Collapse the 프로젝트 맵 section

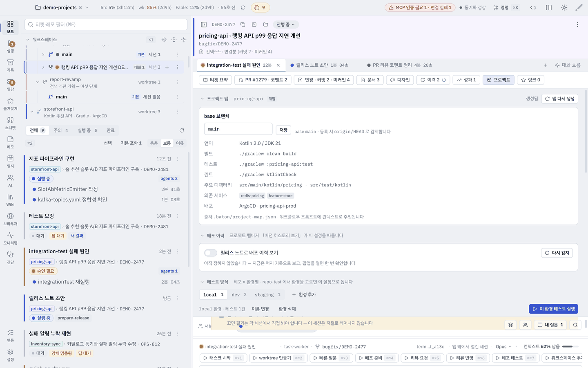click(202, 99)
